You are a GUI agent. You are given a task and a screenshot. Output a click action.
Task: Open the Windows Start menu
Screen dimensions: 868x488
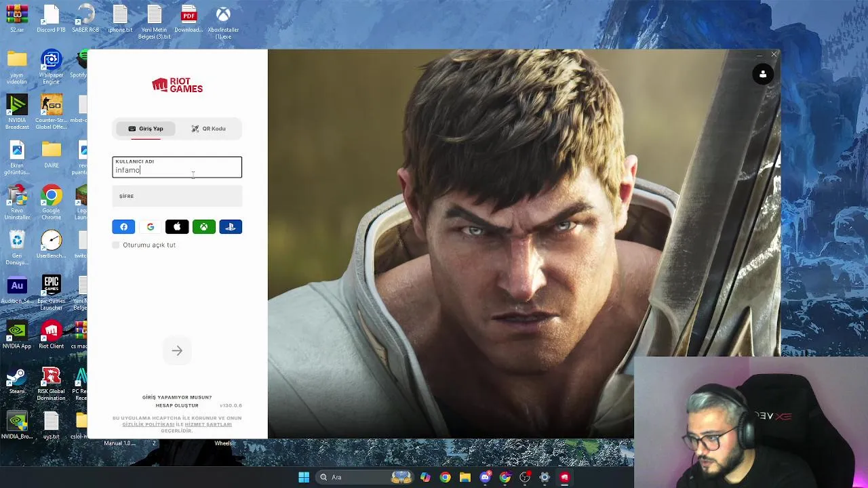click(304, 477)
